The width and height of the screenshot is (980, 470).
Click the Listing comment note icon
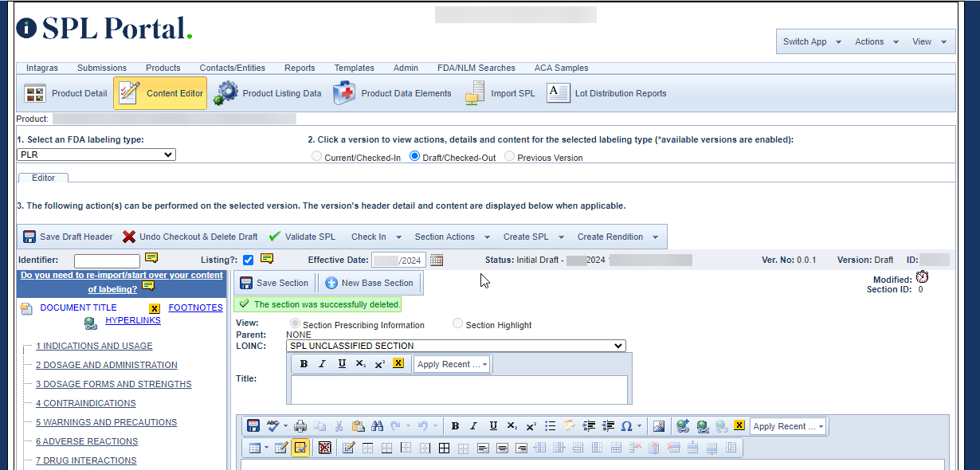(267, 258)
